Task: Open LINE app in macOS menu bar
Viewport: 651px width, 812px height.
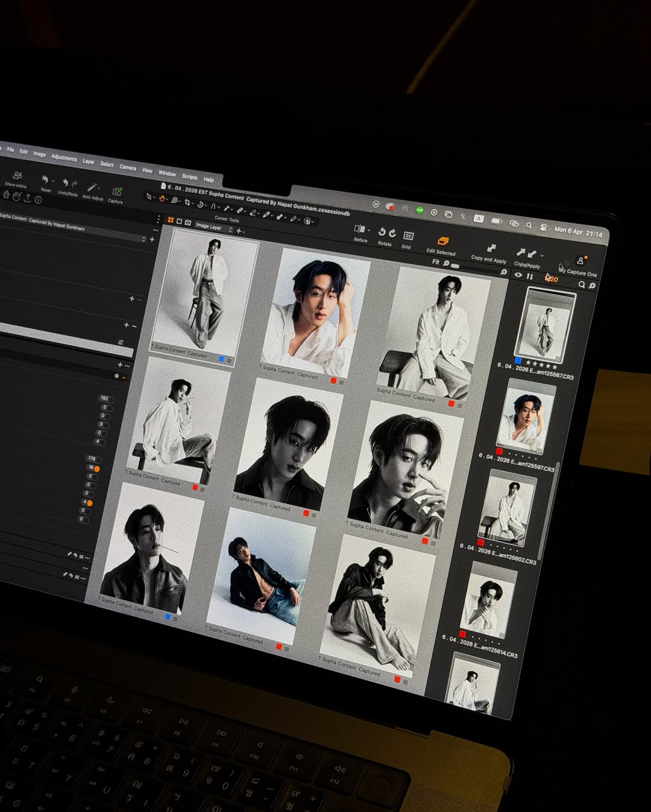Action: point(420,210)
